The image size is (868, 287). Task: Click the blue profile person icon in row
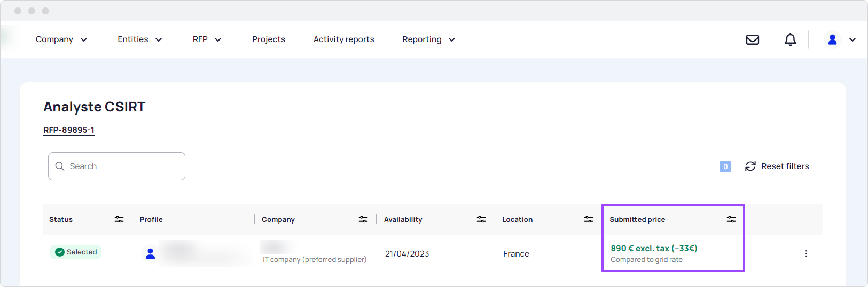pyautogui.click(x=150, y=254)
